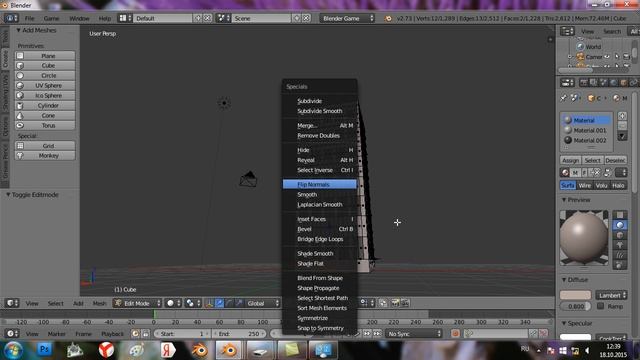Open viewport shading mode selector
This screenshot has height=360, width=640.
173,303
